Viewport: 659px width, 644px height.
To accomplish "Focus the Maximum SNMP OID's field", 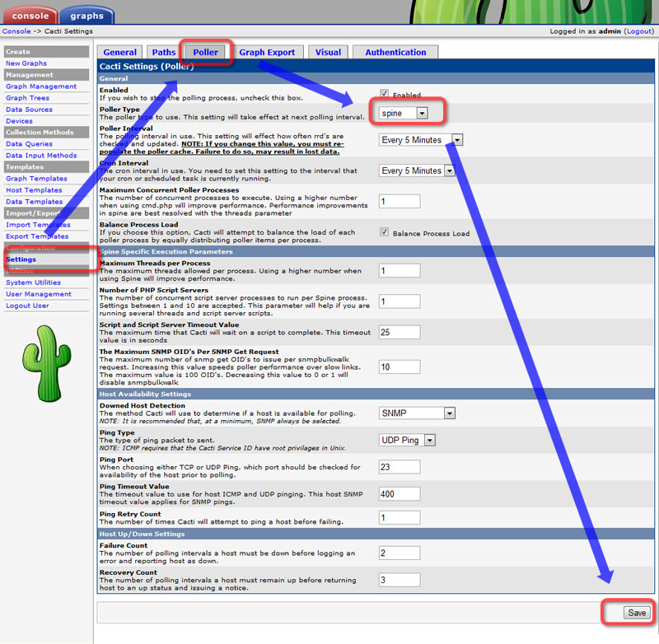I will [x=400, y=366].
